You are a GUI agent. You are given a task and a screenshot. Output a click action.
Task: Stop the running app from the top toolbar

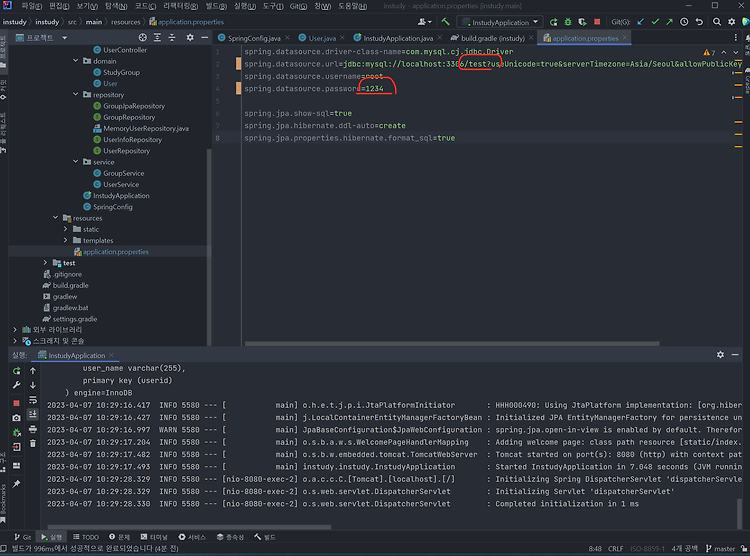coord(597,22)
